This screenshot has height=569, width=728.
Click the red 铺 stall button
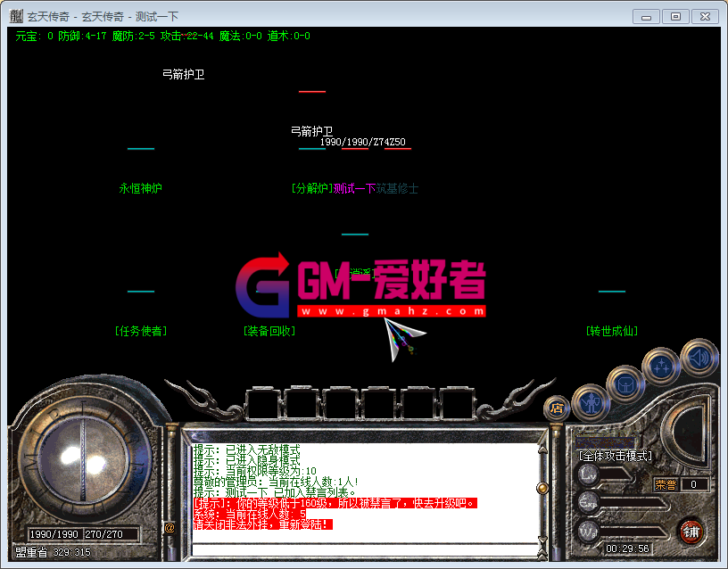point(691,532)
